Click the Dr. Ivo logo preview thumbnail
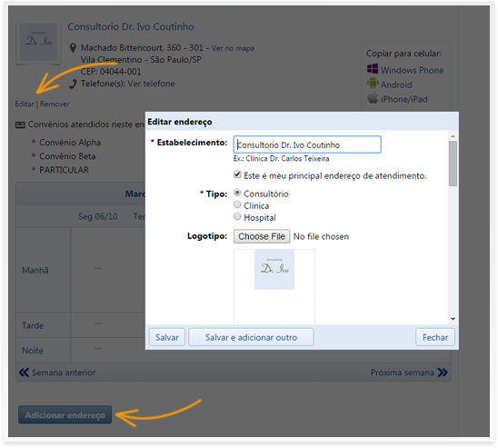The image size is (498, 448). [x=274, y=269]
